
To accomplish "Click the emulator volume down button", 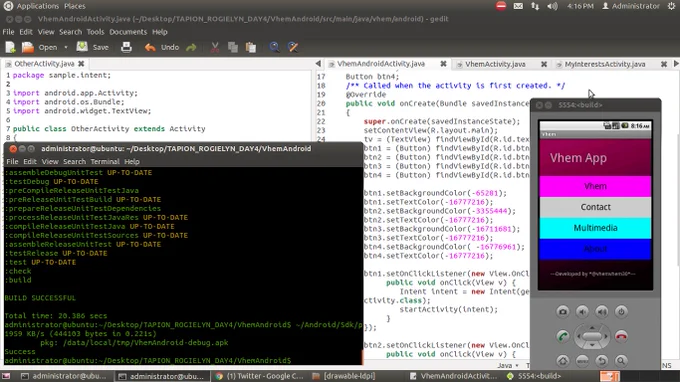I will [582, 311].
